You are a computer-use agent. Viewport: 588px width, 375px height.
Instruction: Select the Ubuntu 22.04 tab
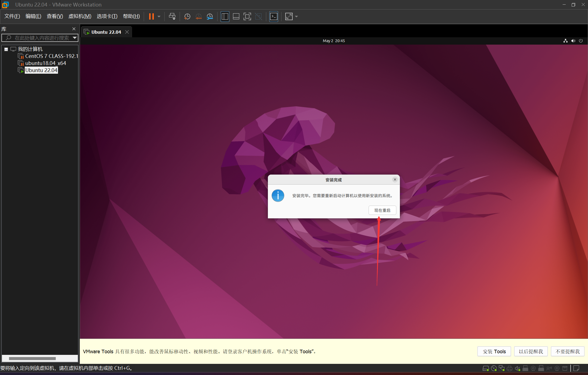click(x=106, y=32)
